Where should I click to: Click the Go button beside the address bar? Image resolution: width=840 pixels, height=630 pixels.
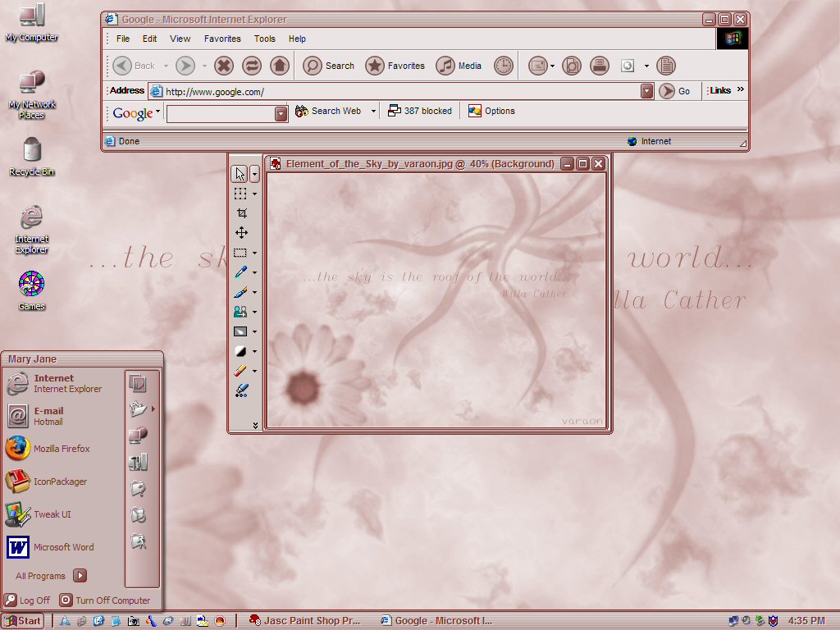[x=674, y=91]
